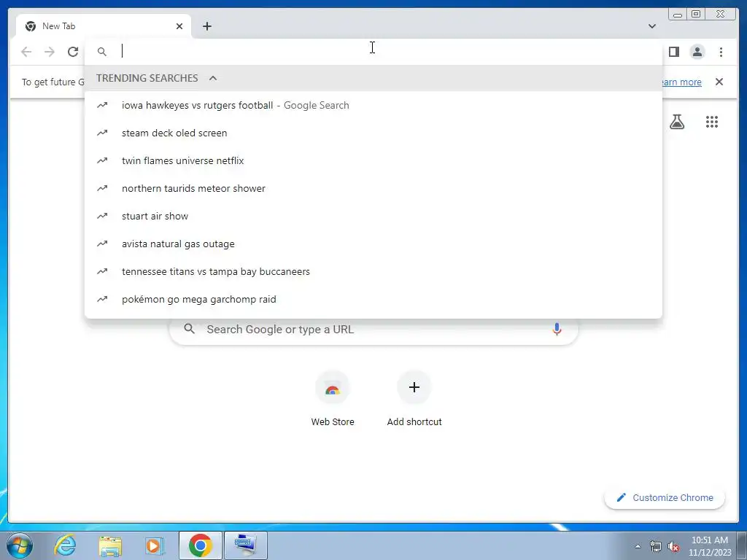
Task: Select suggestion pokémon go mega garchomp raid
Action: tap(373, 299)
